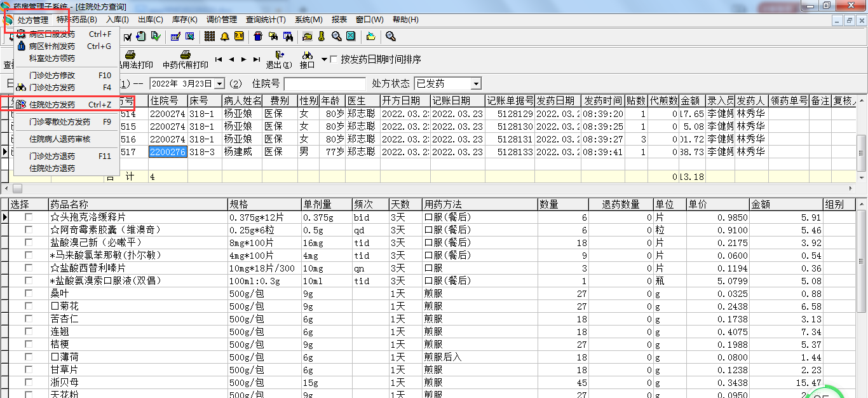Click the dotted grid icon in toolbar

[210, 36]
